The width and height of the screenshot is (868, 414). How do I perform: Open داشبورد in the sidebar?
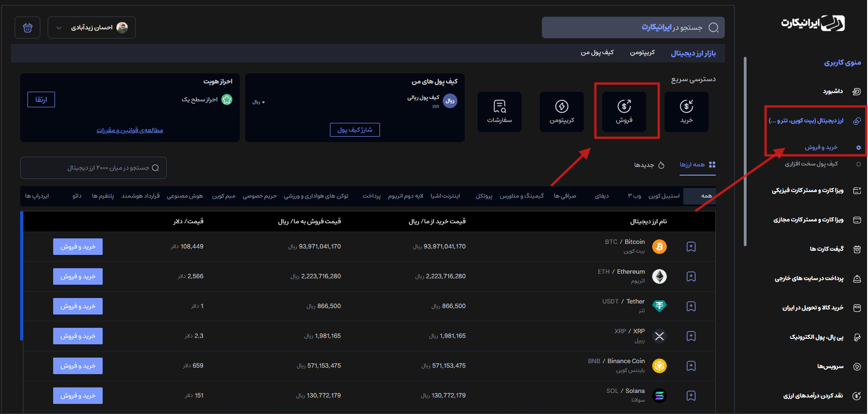pyautogui.click(x=841, y=91)
